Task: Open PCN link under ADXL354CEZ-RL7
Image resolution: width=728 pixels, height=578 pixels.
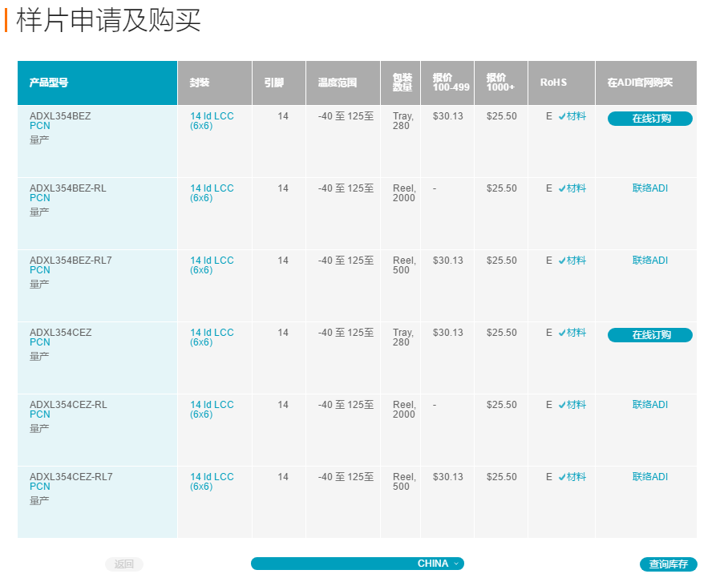Action: (40, 486)
